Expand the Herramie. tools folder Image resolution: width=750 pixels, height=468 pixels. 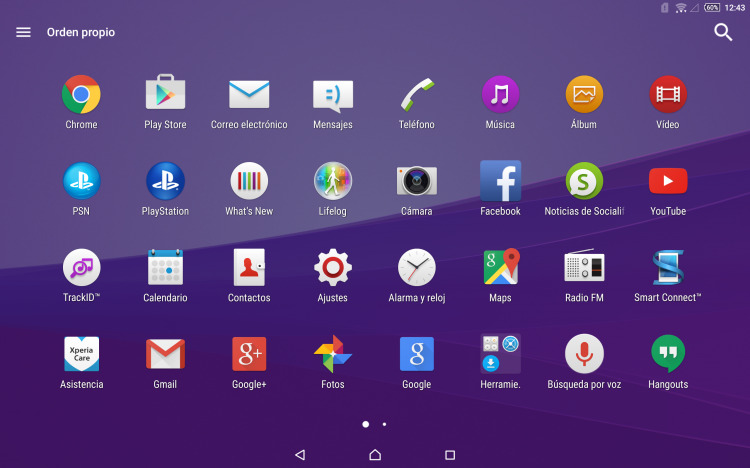pyautogui.click(x=500, y=354)
